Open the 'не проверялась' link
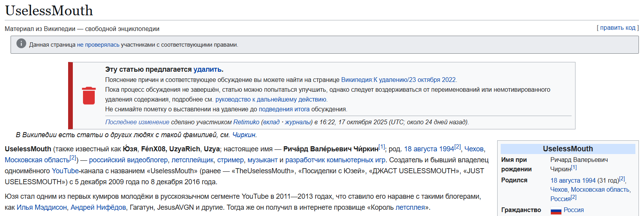The width and height of the screenshot is (644, 216). point(98,45)
